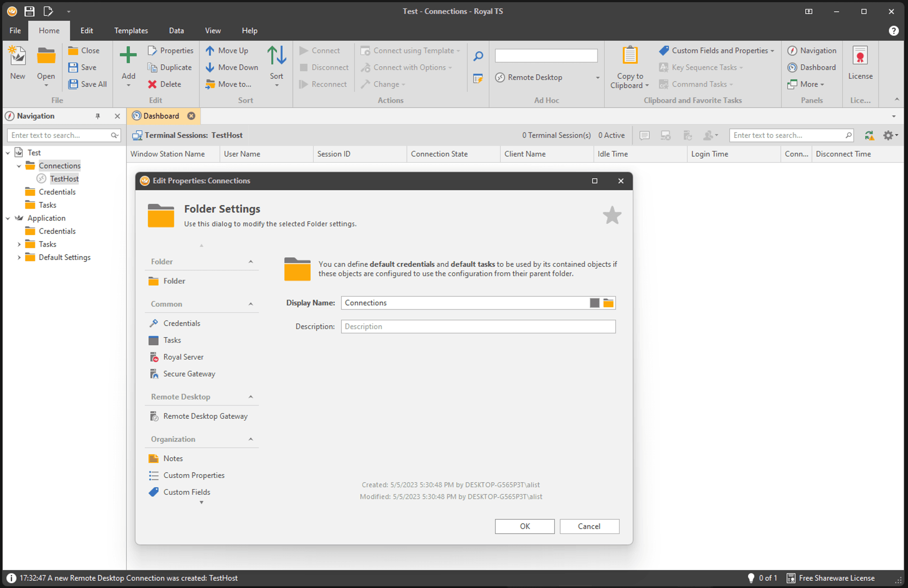Click the folder icon in Display Name field
The image size is (908, 588).
608,303
